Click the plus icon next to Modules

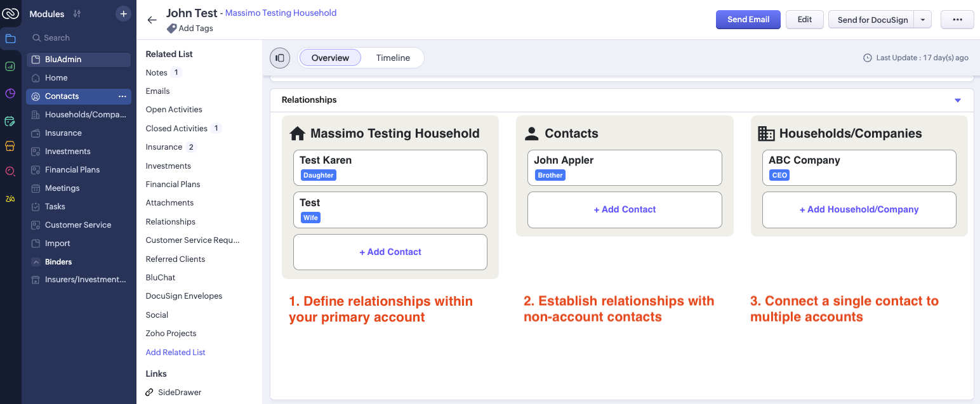(x=123, y=14)
